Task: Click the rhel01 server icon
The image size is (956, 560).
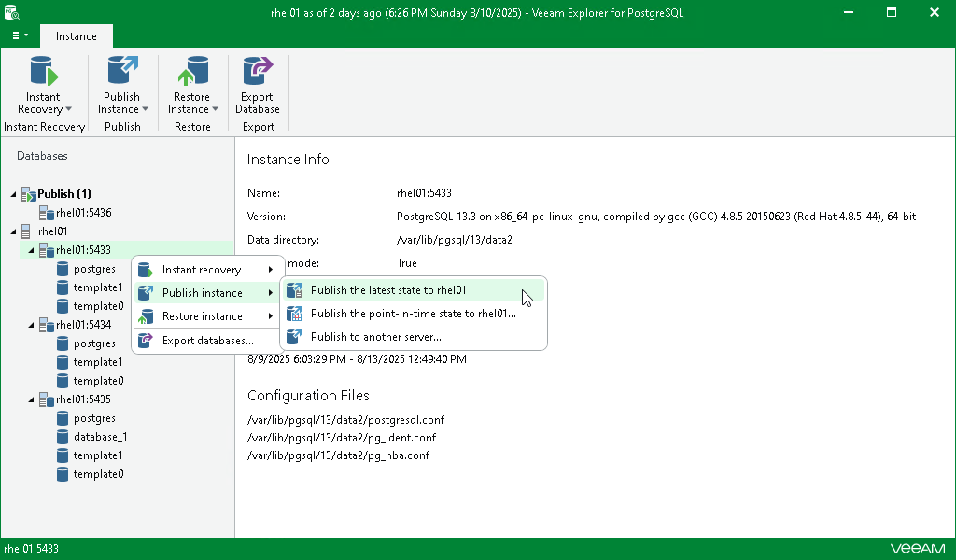Action: click(26, 231)
